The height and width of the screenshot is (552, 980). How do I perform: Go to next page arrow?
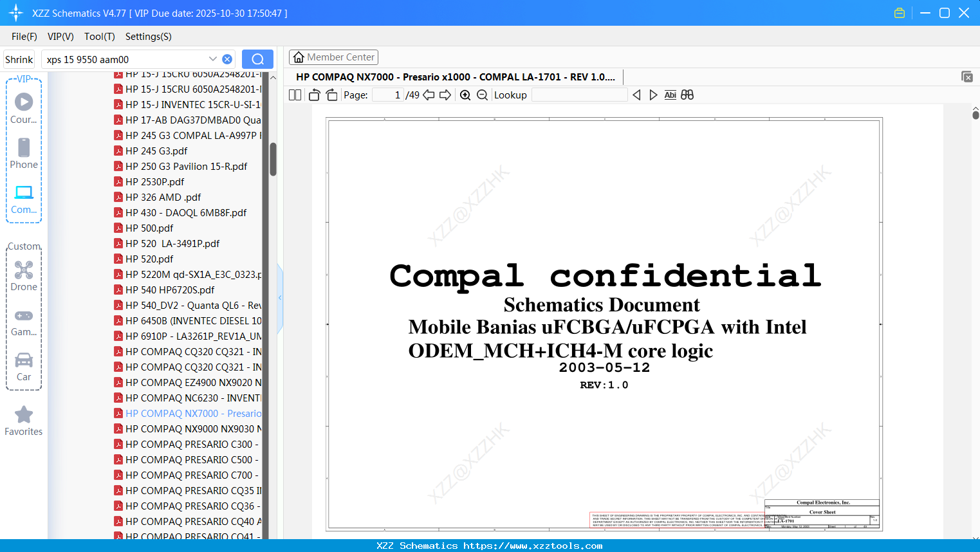tap(445, 95)
